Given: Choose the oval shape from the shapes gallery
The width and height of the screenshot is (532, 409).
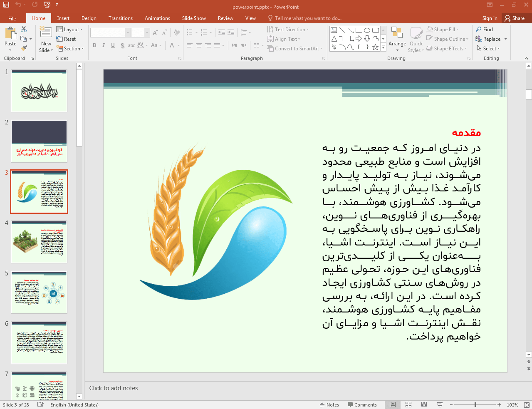Looking at the screenshot, I should pyautogui.click(x=367, y=30).
